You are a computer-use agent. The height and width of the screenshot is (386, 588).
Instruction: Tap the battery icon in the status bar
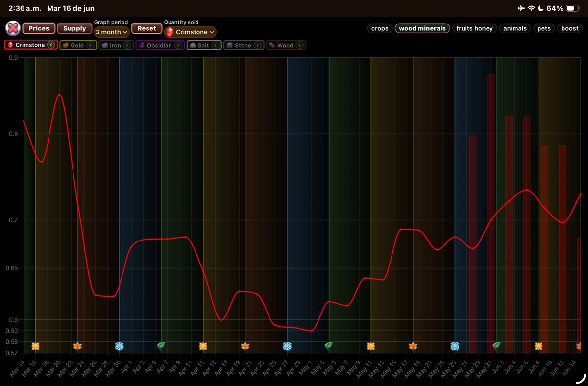click(x=573, y=8)
